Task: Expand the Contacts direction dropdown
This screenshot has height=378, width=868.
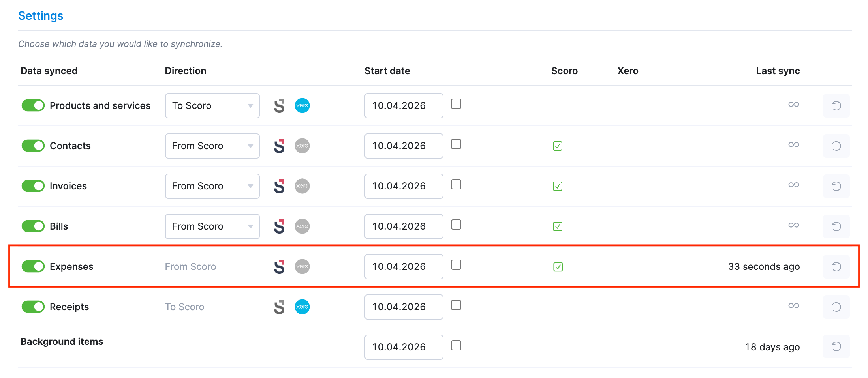Action: point(212,146)
